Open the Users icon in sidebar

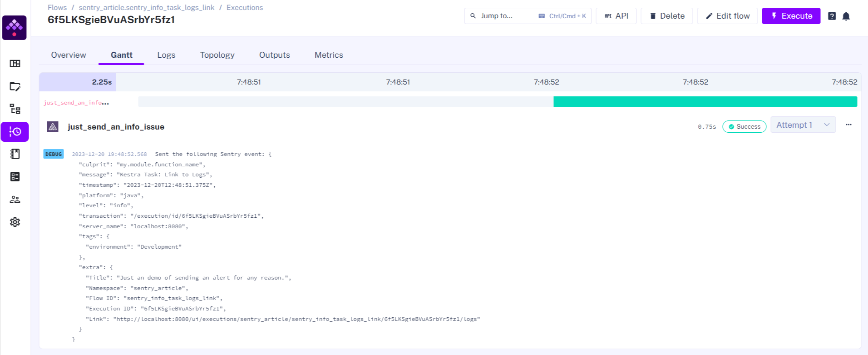(x=15, y=200)
